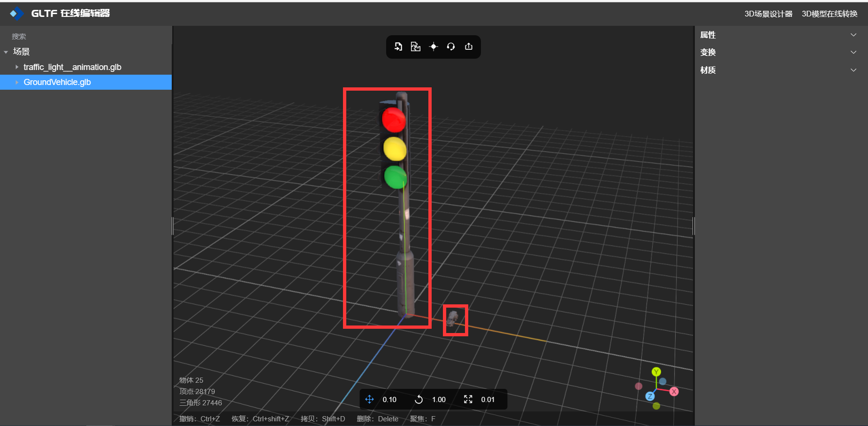The width and height of the screenshot is (868, 426).
Task: Click the 聚焦: F hint
Action: (423, 419)
